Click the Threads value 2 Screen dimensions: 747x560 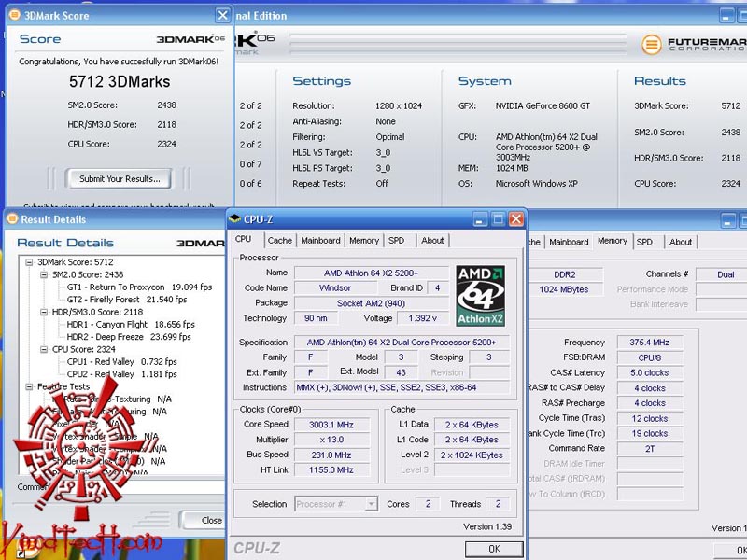(x=498, y=504)
